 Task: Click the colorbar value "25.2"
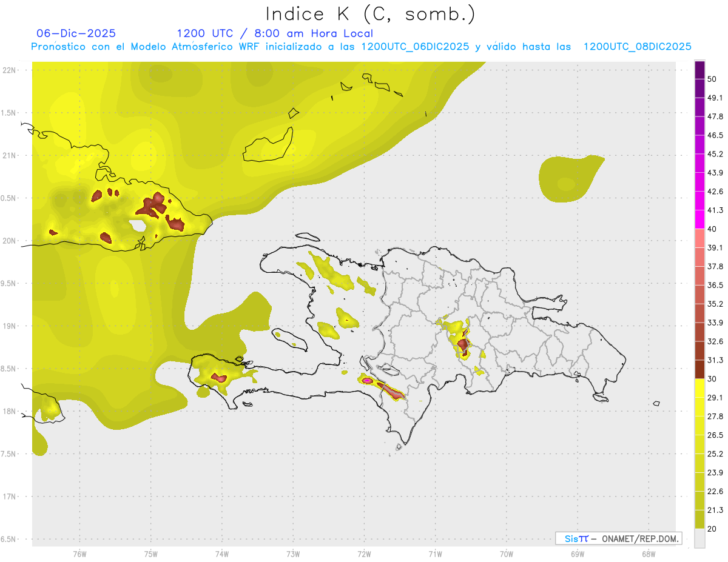coord(715,454)
